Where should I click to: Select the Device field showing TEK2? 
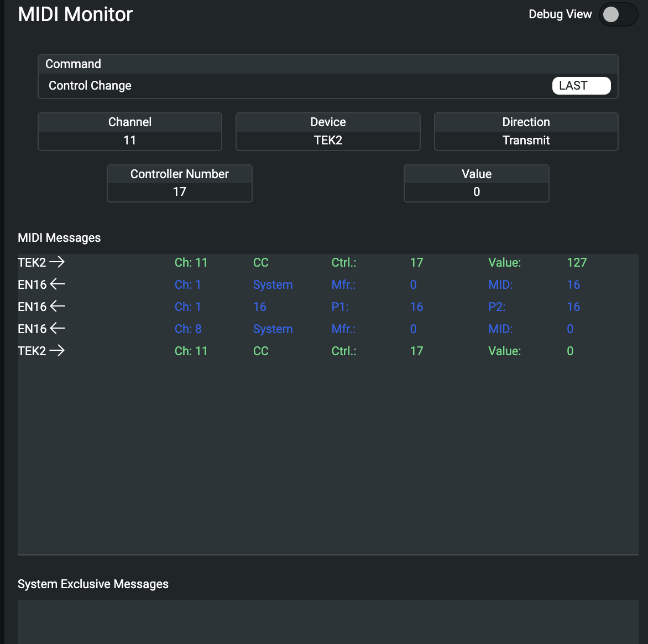click(328, 141)
